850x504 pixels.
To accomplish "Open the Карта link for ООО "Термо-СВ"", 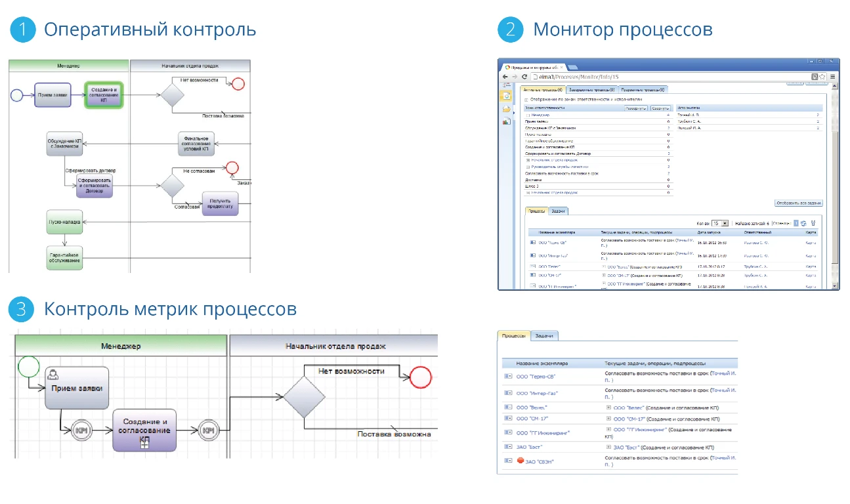I will coord(811,241).
